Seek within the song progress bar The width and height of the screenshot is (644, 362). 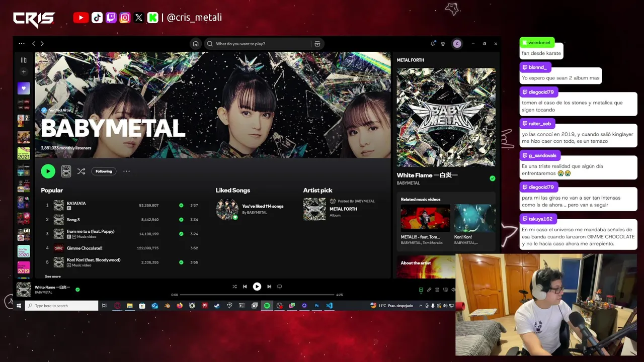point(257,295)
